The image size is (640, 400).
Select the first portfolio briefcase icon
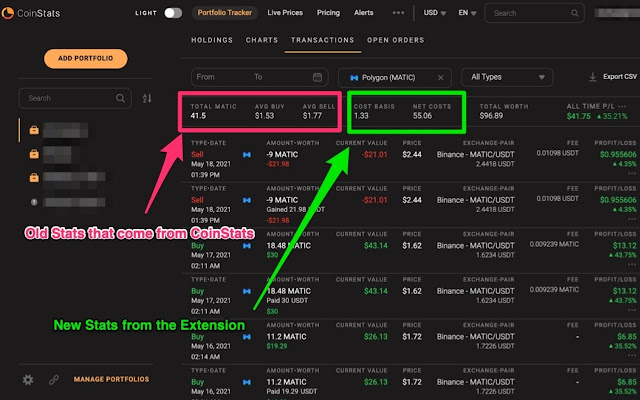[34, 130]
